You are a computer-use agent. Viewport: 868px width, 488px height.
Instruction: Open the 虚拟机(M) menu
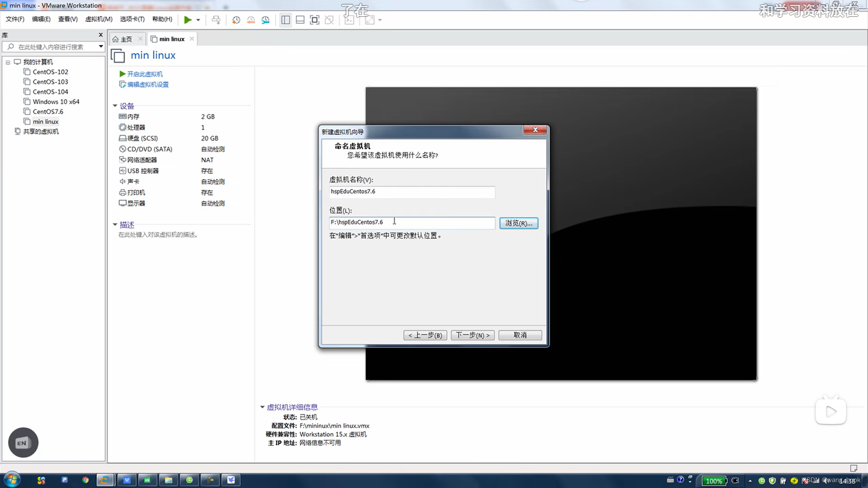point(99,19)
